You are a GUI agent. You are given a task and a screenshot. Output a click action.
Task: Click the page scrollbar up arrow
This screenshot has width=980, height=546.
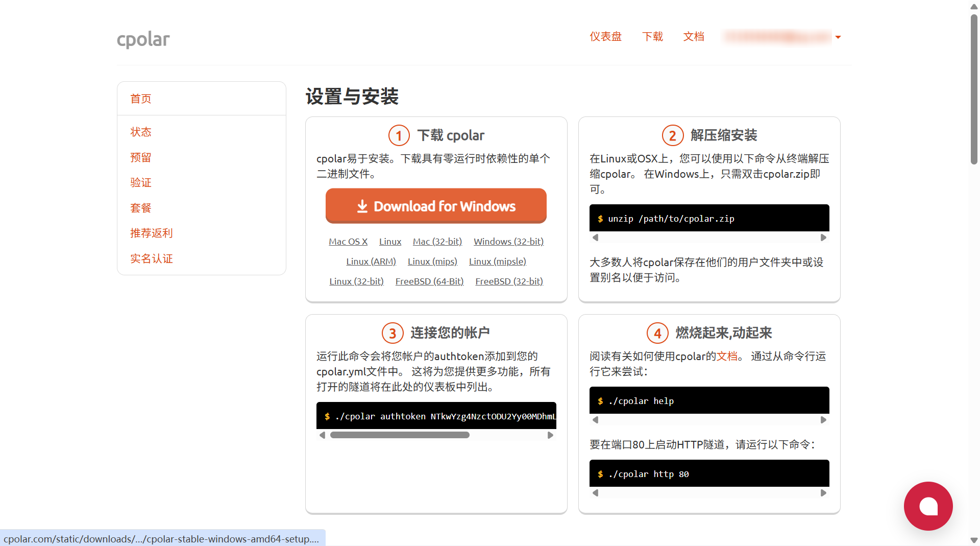[x=974, y=6]
